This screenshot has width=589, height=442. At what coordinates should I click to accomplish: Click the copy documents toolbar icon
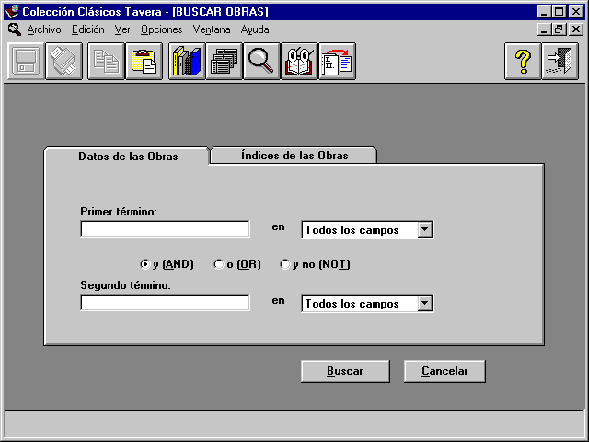(x=106, y=61)
